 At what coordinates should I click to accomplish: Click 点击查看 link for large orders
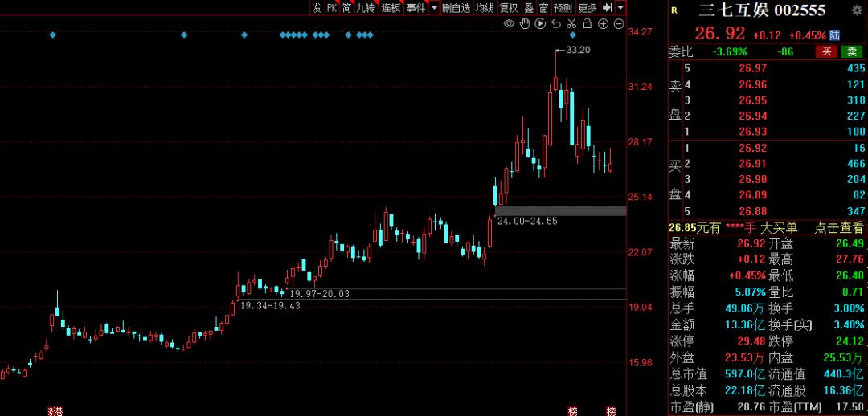tap(838, 227)
